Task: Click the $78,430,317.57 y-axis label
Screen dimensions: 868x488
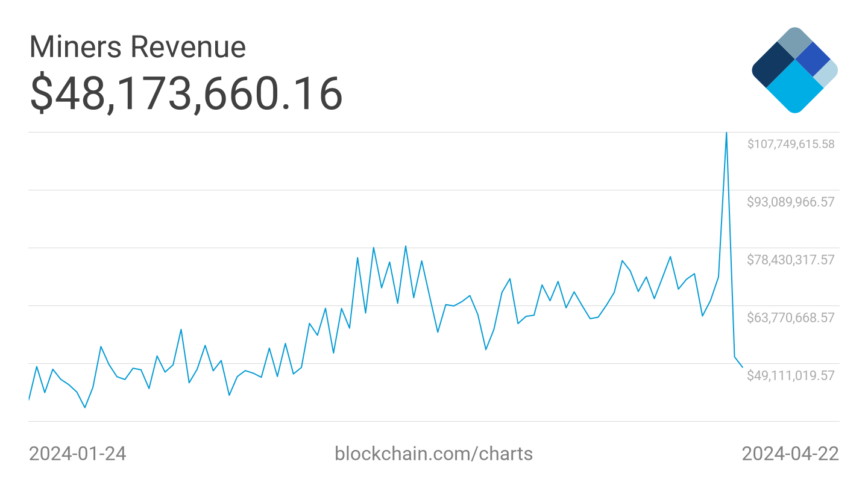Action: coord(791,260)
